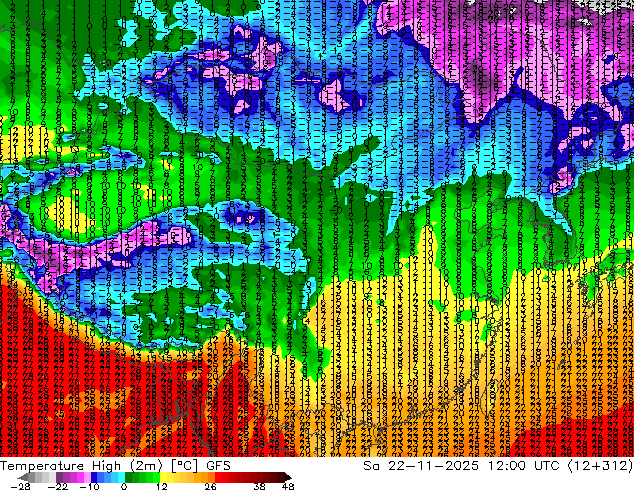Click the '26' legend label

[x=210, y=486]
